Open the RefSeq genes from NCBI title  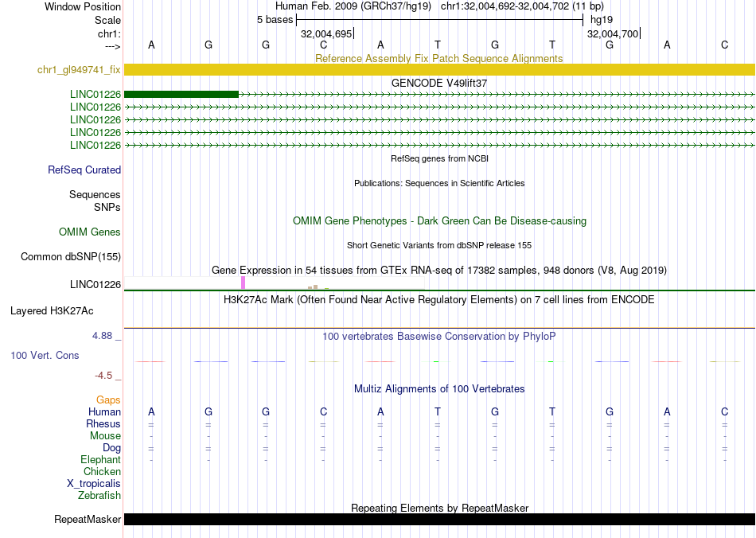tap(439, 158)
